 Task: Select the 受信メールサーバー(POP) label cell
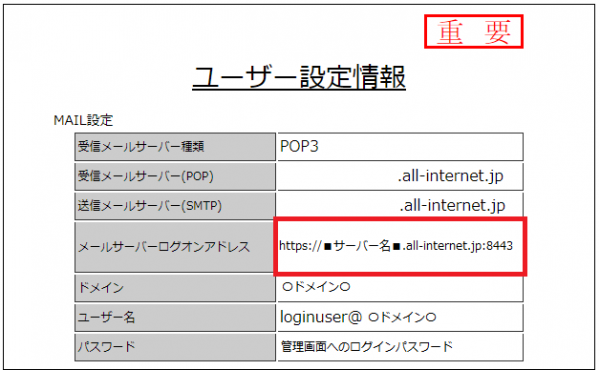click(175, 176)
